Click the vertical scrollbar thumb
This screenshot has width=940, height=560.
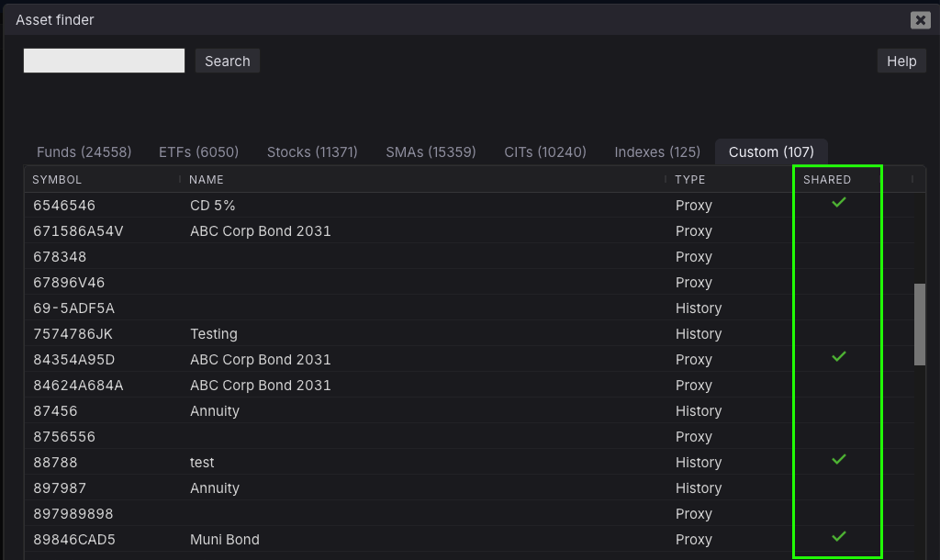[920, 324]
